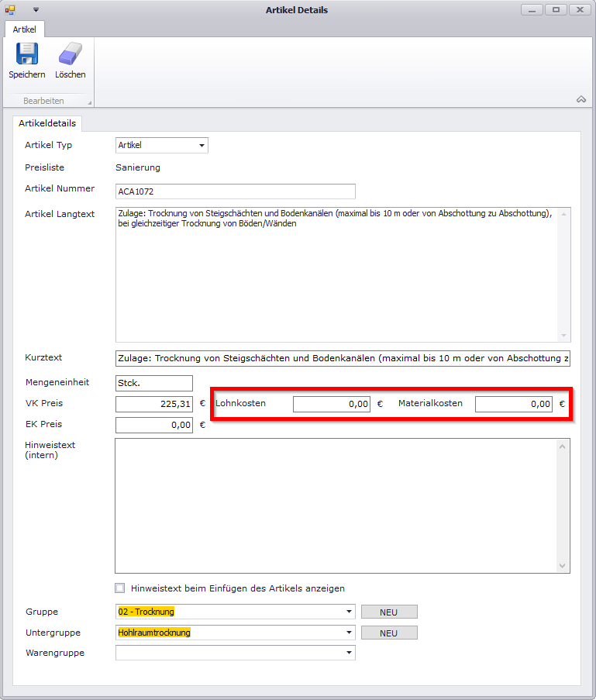The image size is (596, 700).
Task: Enable Hinweistext beim Einfügen anzeigen checkbox
Action: [120, 588]
